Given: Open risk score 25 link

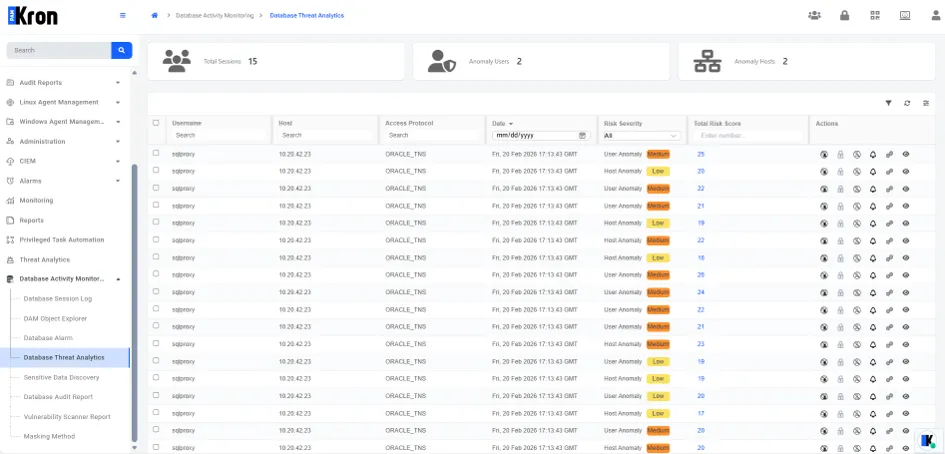Looking at the screenshot, I should [x=701, y=154].
